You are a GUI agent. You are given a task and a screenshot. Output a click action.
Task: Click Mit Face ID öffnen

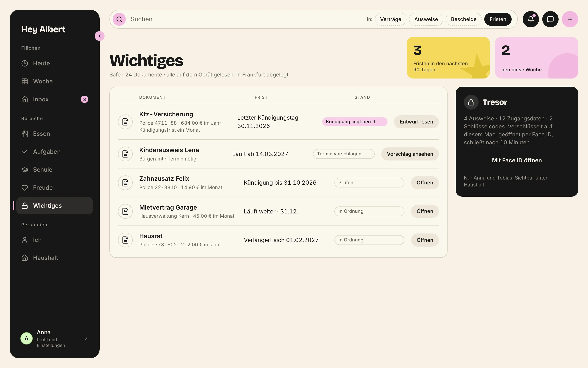click(x=517, y=160)
